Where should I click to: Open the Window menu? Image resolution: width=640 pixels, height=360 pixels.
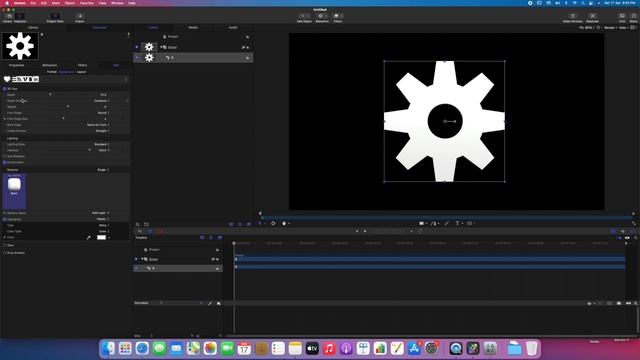pyautogui.click(x=117, y=3)
